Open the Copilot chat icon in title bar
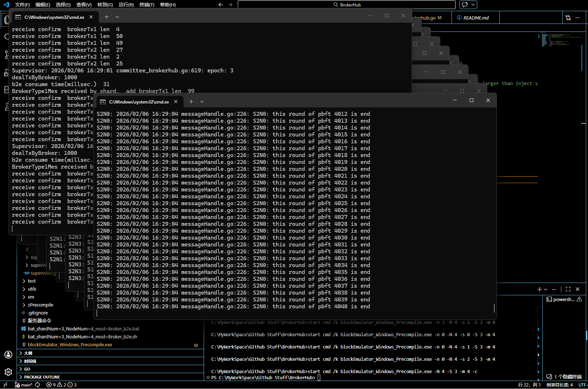Screen dimensions: 588x389 click(x=465, y=5)
